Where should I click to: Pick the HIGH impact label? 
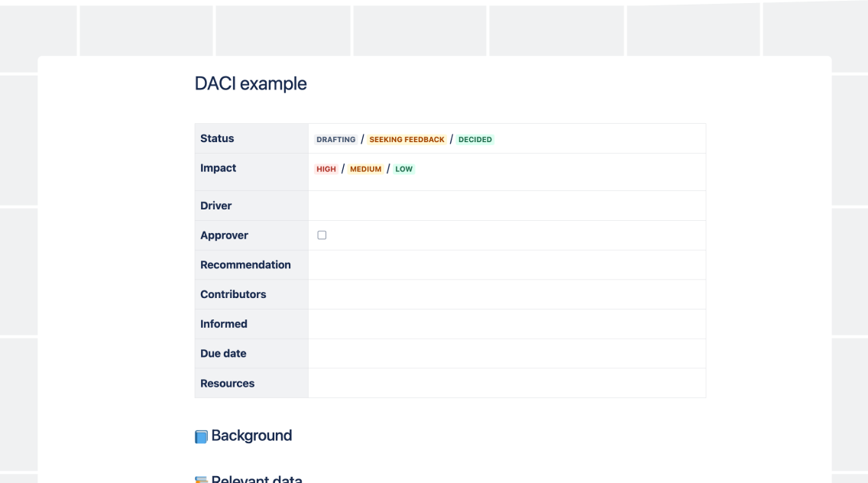click(x=326, y=169)
